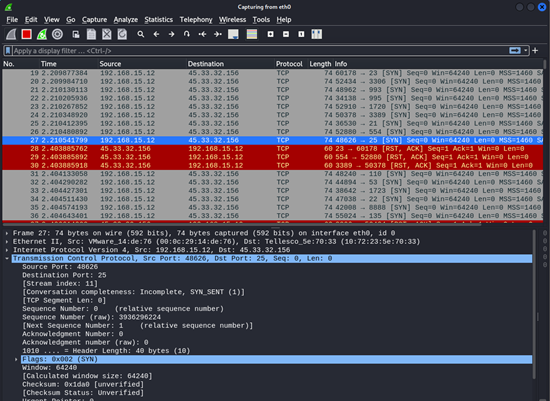This screenshot has width=550, height=401.
Task: Click the Start capture shark fin icon
Action: pyautogui.click(x=11, y=34)
